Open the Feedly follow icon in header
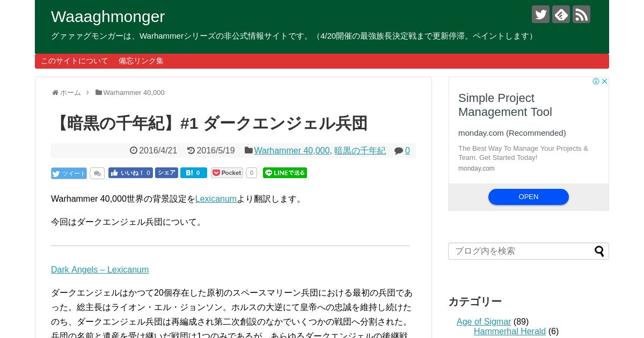 click(561, 14)
